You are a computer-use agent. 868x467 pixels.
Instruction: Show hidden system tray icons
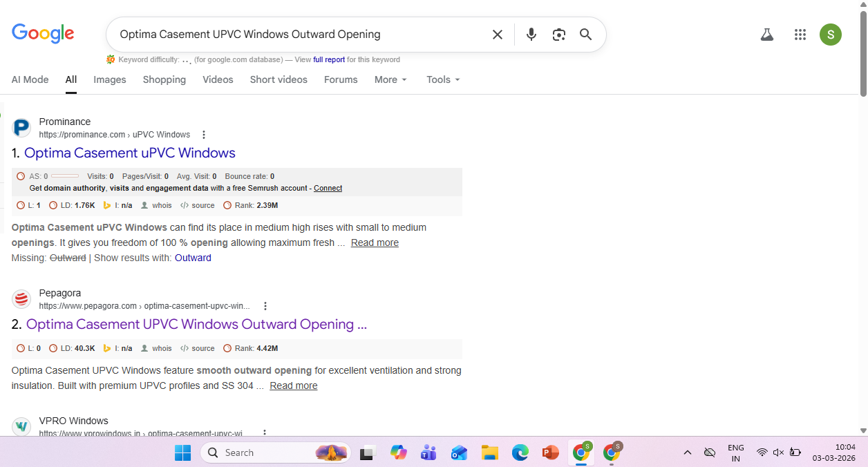click(687, 452)
